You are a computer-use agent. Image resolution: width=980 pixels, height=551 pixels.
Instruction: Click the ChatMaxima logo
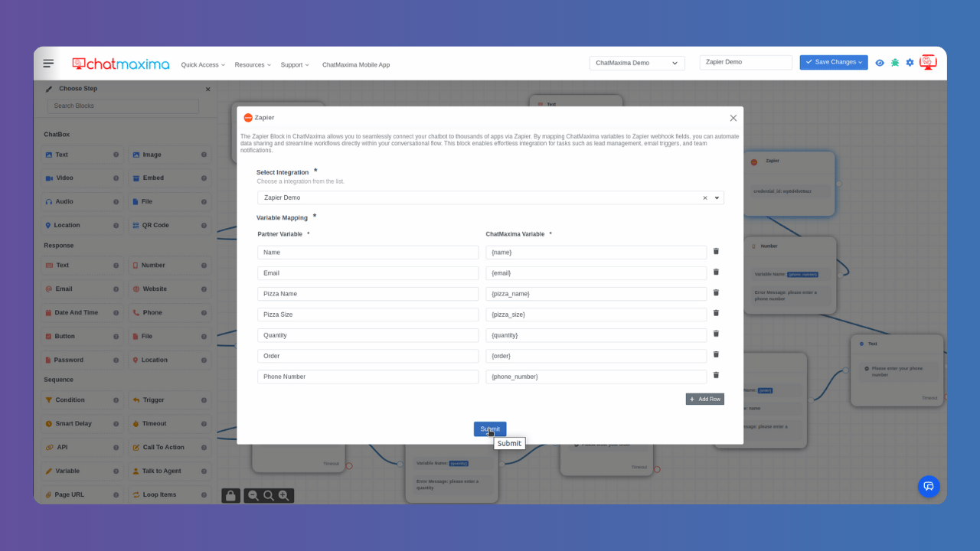tap(121, 64)
